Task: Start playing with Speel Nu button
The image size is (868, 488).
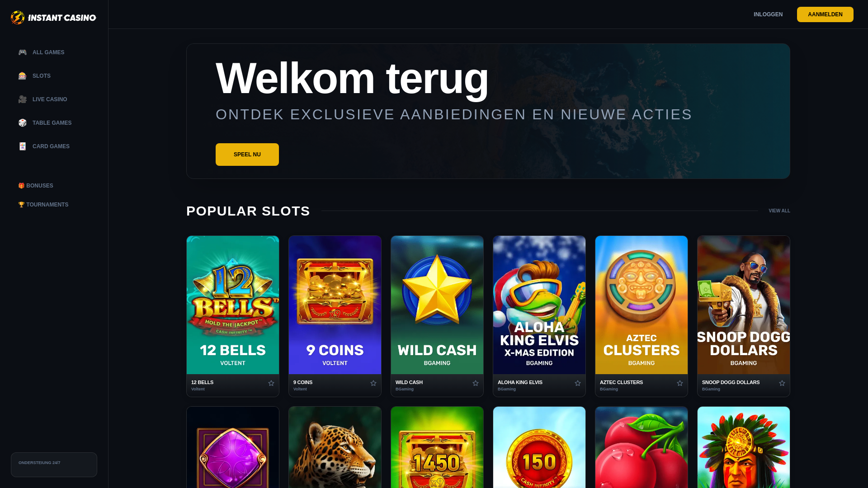Action: tap(247, 155)
